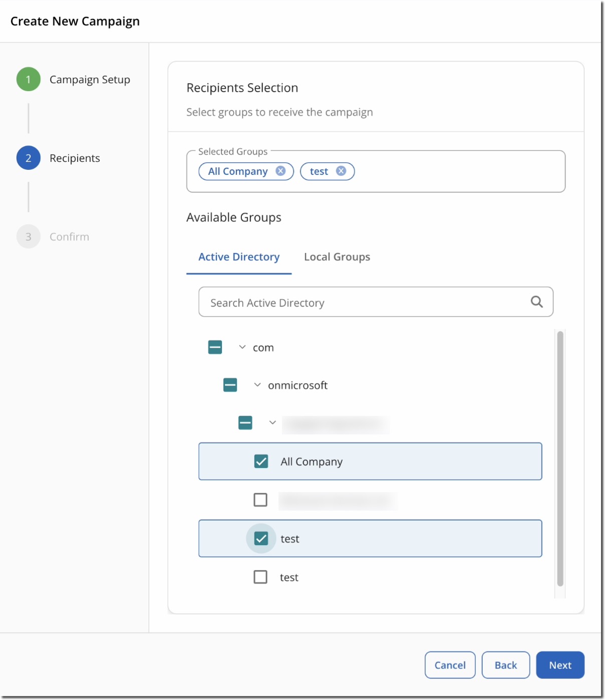Screen dimensions: 605x700
Task: Click the green step 1 Campaign Setup circle
Action: coord(29,79)
